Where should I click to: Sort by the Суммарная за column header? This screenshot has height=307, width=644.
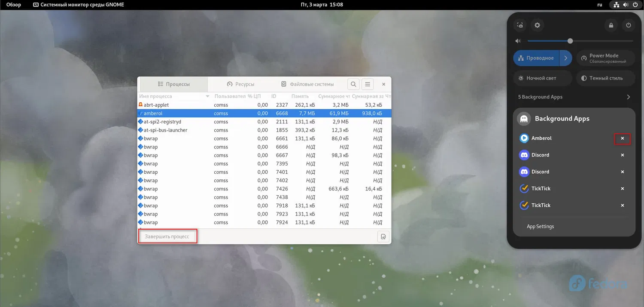[x=368, y=96]
